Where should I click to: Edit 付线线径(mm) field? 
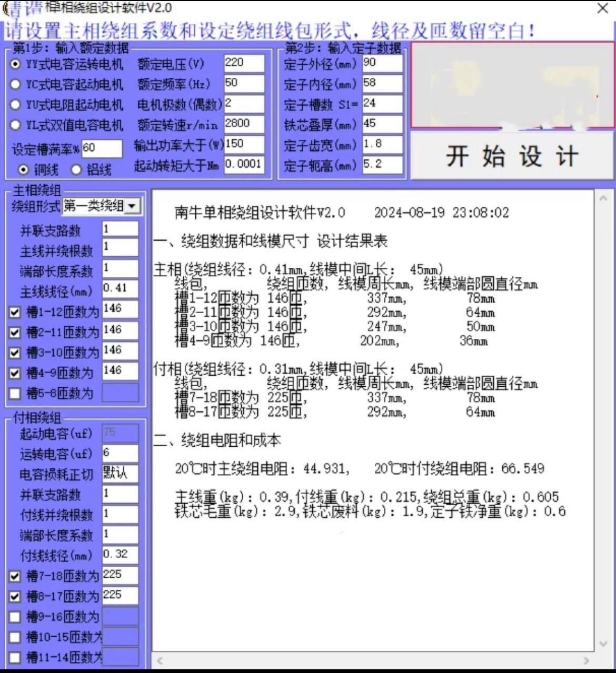click(x=120, y=555)
